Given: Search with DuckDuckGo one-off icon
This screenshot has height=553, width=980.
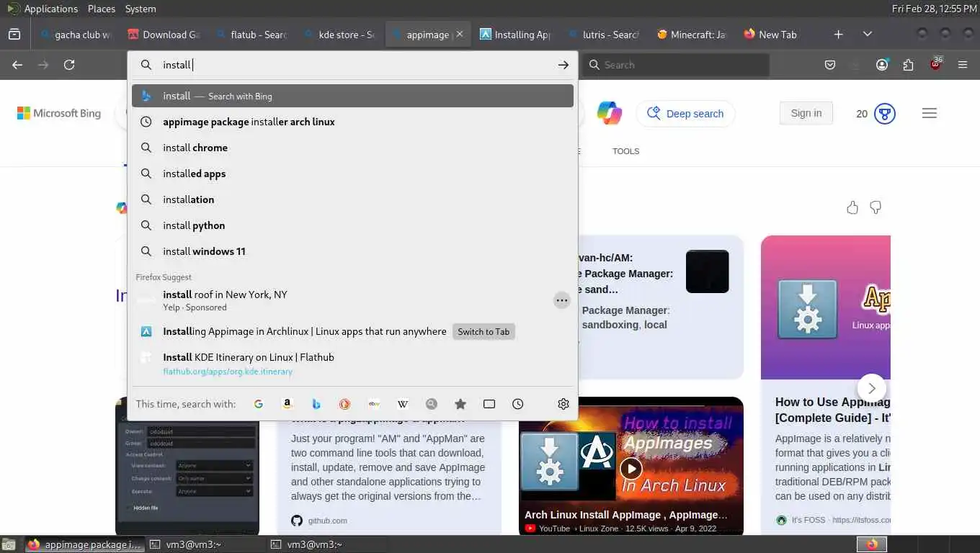Looking at the screenshot, I should (345, 404).
